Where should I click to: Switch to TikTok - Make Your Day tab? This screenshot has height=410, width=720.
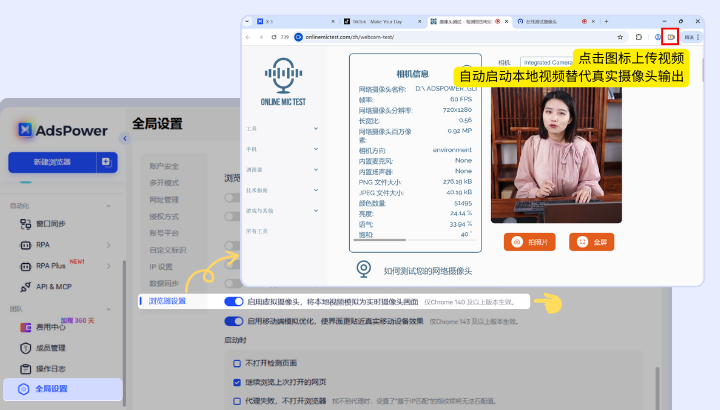click(382, 21)
